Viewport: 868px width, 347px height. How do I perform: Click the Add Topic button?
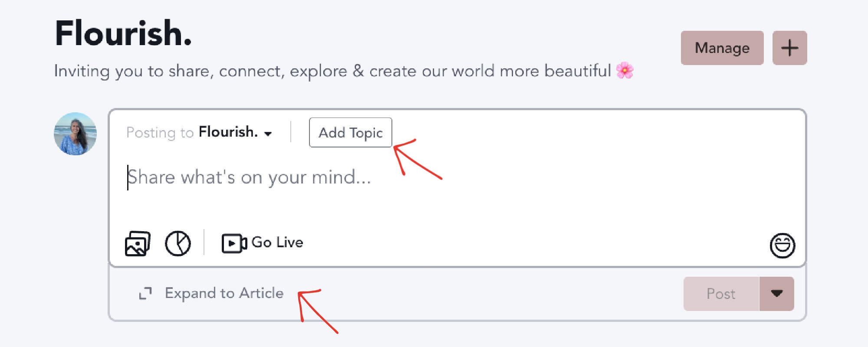(351, 132)
